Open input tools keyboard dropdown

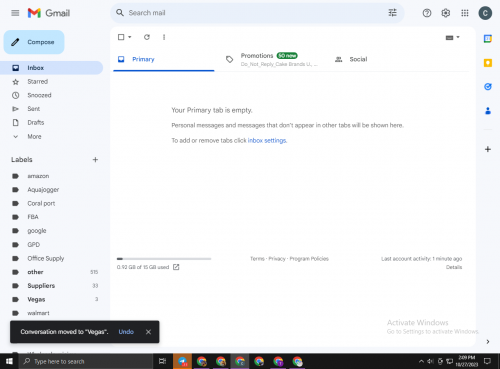point(452,37)
